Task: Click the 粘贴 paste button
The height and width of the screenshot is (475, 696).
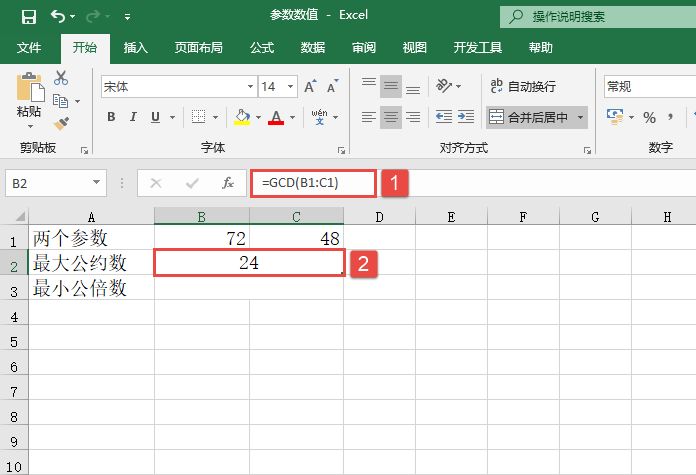Action: [x=29, y=100]
